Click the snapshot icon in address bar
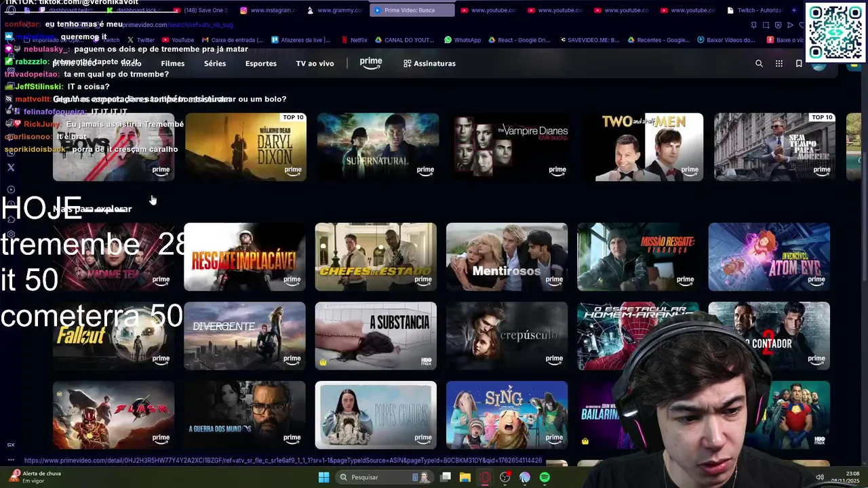Image resolution: width=868 pixels, height=488 pixels. 766,25
